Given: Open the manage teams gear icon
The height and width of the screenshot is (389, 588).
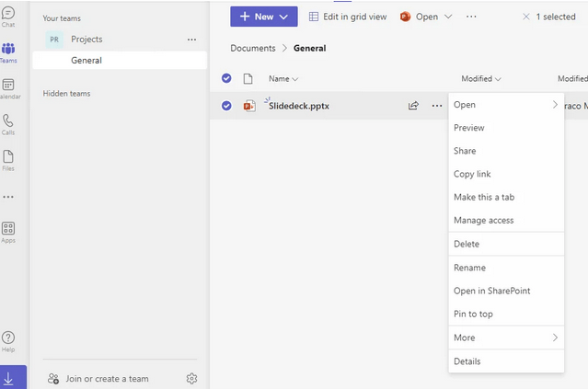Looking at the screenshot, I should pyautogui.click(x=191, y=378).
